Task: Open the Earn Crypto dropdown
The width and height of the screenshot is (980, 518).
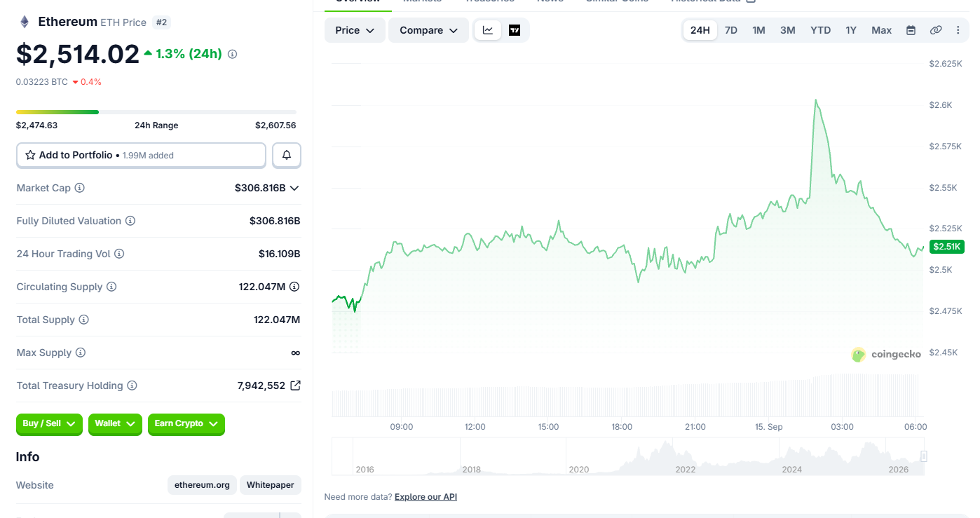Action: coord(186,424)
